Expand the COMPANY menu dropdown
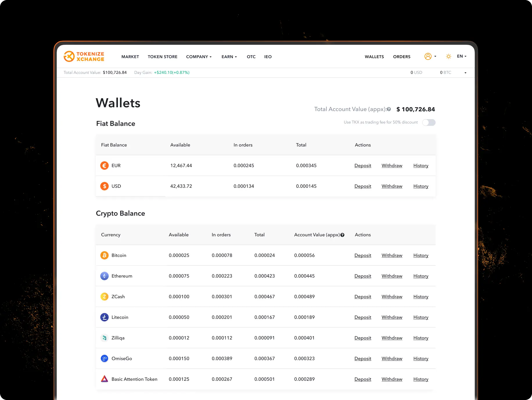This screenshot has height=400, width=532. [199, 57]
